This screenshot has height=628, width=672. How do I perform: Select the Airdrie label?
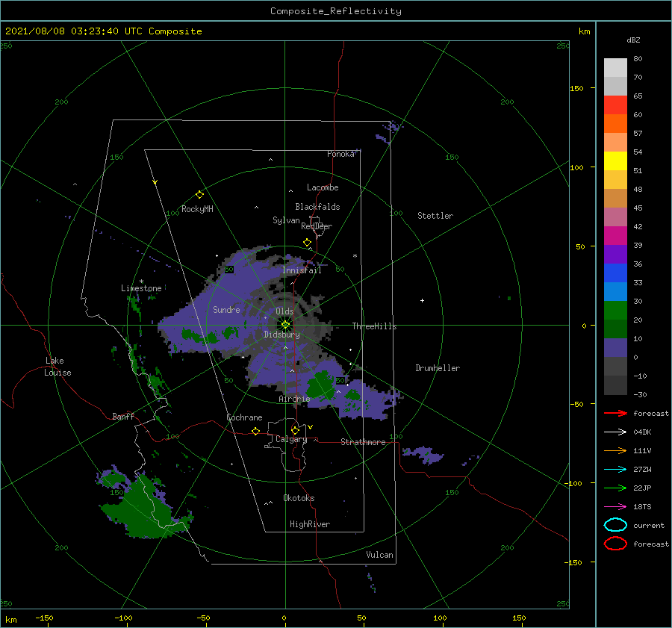tap(294, 399)
